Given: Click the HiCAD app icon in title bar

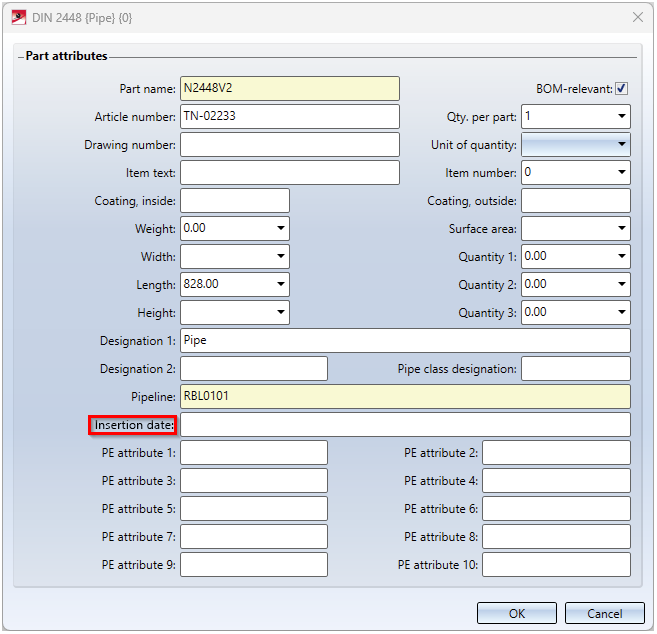Looking at the screenshot, I should pos(18,18).
